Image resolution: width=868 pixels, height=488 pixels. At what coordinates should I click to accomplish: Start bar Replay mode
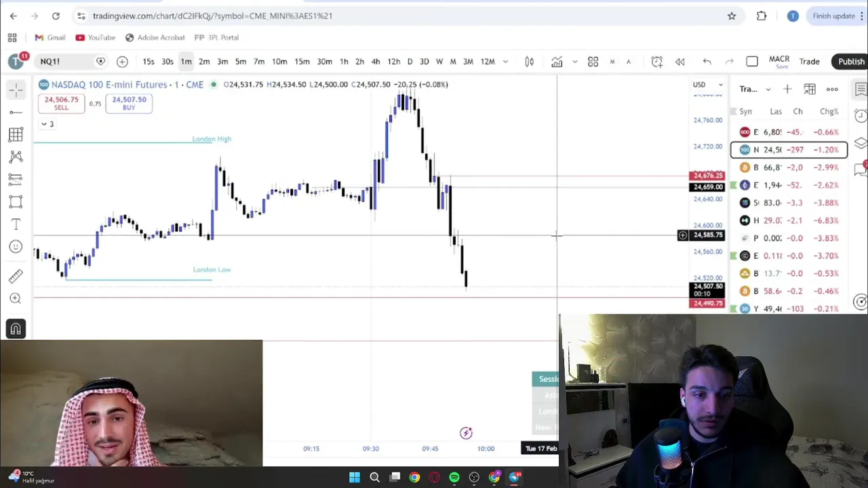[679, 62]
